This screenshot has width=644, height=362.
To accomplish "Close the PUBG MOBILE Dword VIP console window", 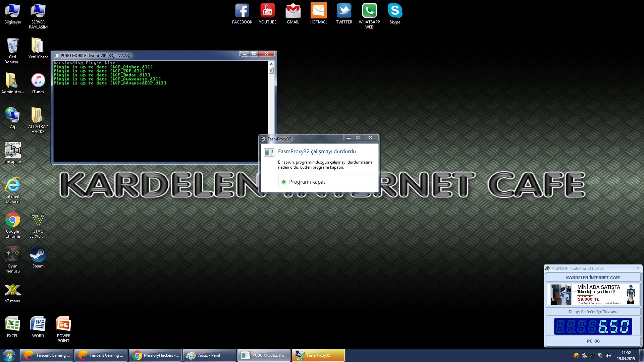I will (x=266, y=54).
